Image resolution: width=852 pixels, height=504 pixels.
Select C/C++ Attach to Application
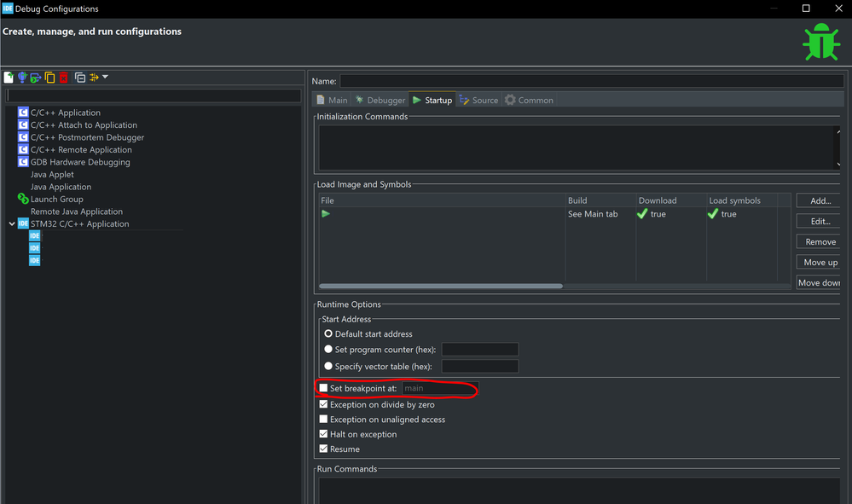[x=84, y=125]
